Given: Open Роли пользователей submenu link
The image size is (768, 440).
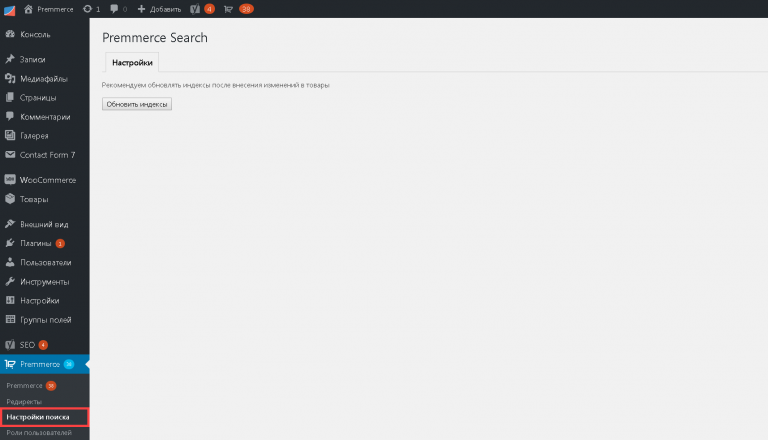Looking at the screenshot, I should pyautogui.click(x=39, y=433).
